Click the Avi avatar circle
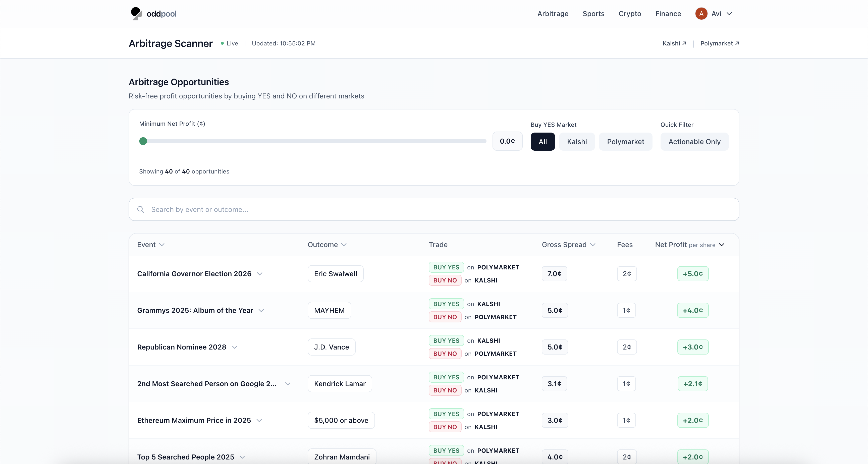This screenshot has height=464, width=868. [701, 14]
